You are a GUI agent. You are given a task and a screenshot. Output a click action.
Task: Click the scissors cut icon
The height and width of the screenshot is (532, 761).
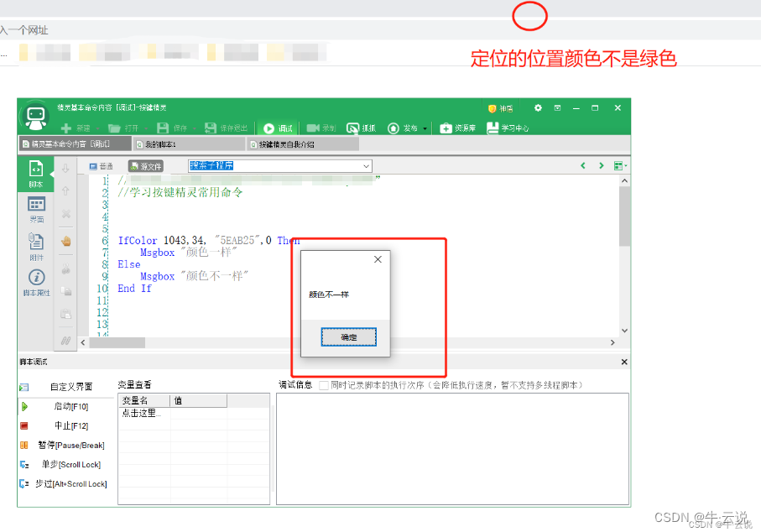(66, 269)
